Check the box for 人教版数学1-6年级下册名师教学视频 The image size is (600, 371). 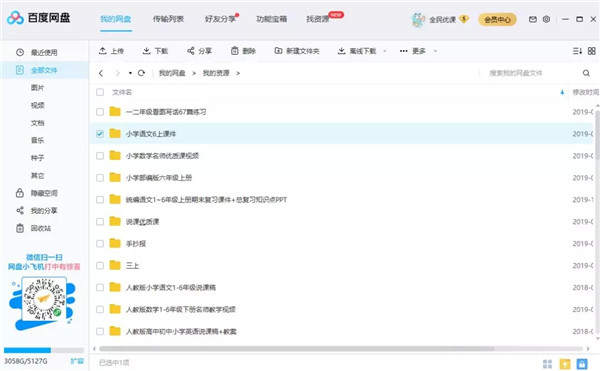pos(100,309)
